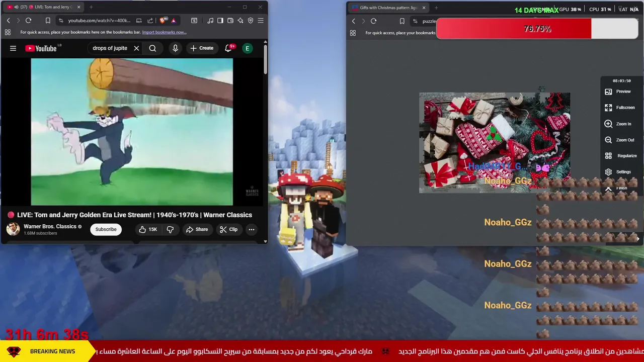Search with voice microphone button
The width and height of the screenshot is (644, 362).
[175, 48]
